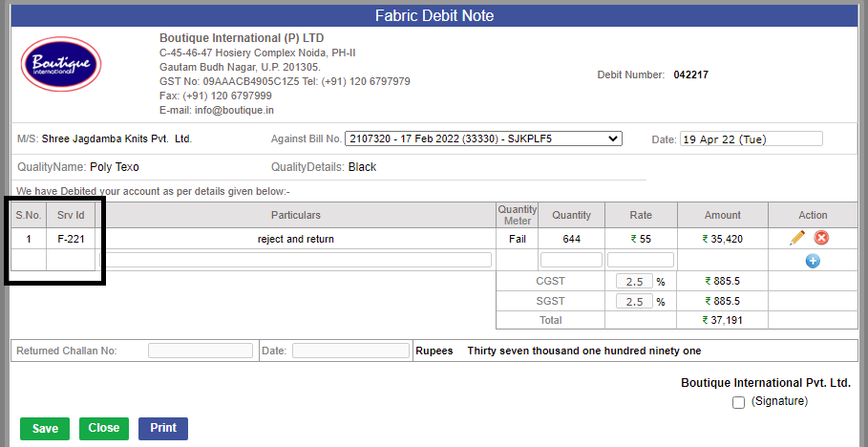Close the Fabric Debit Note dialog
The width and height of the screenshot is (868, 447).
point(104,428)
